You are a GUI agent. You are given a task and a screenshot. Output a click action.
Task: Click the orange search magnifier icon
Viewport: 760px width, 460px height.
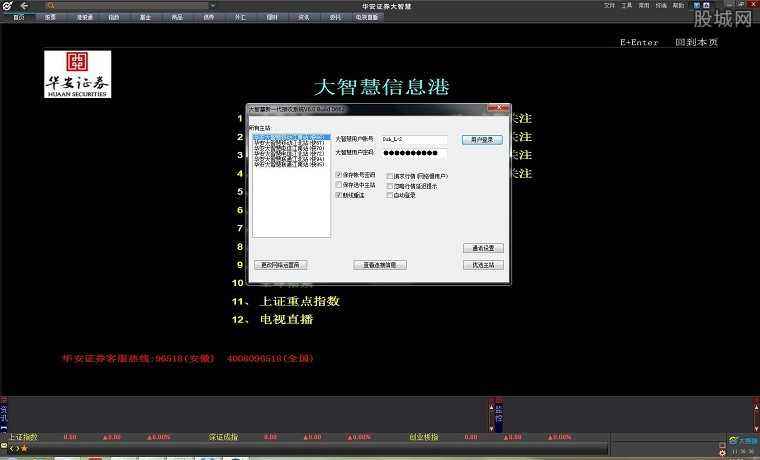51,6
